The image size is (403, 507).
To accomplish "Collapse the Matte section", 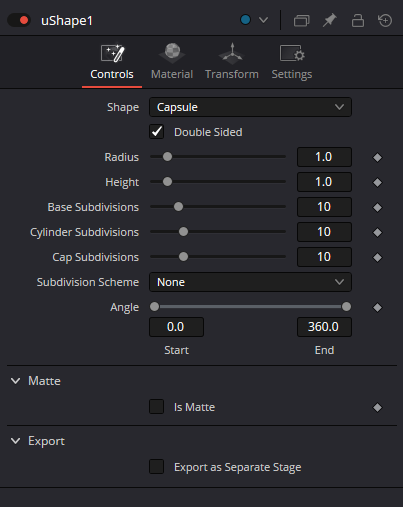I will coord(15,381).
